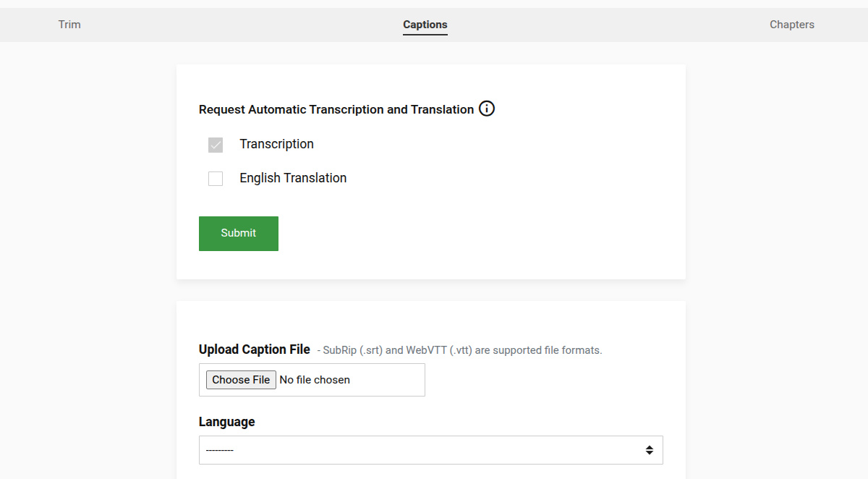Click Choose File to upload a caption file
Screen dimensions: 868x479
(x=240, y=379)
